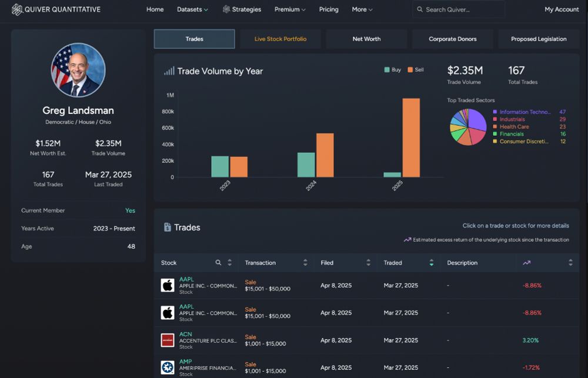Open the Datasets dropdown menu
588x378 pixels.
click(192, 9)
